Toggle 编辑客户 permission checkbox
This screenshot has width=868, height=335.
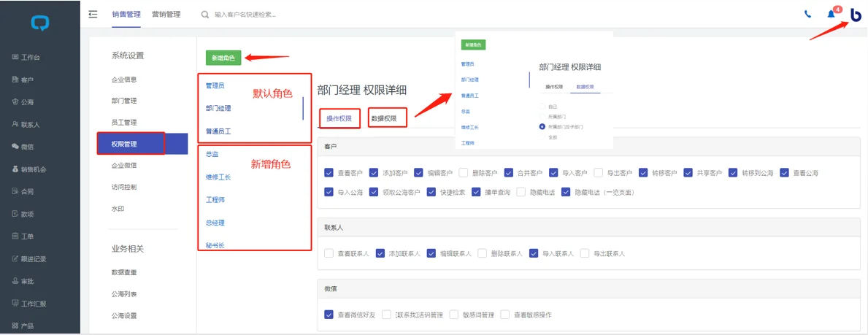tap(418, 173)
